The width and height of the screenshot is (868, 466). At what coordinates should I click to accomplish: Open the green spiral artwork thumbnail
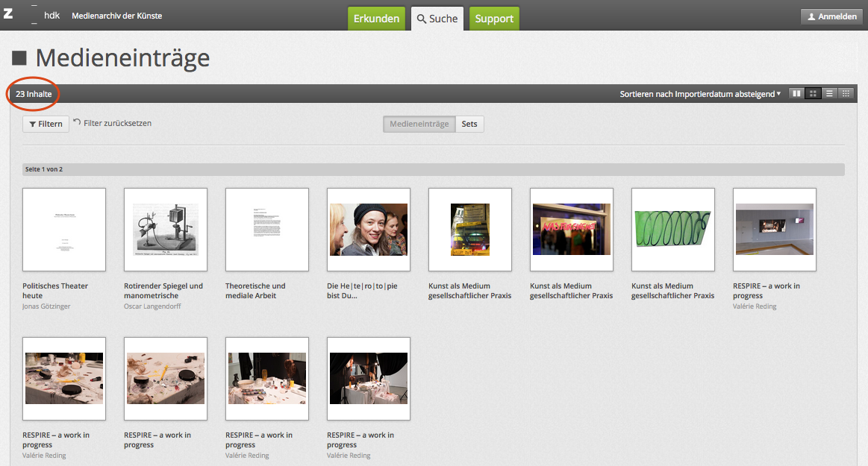pos(673,230)
